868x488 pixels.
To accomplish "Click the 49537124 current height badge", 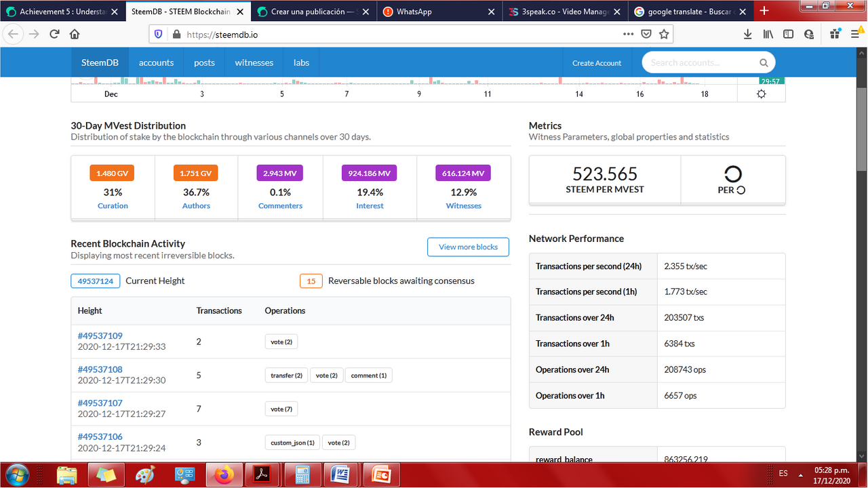I will coord(96,281).
